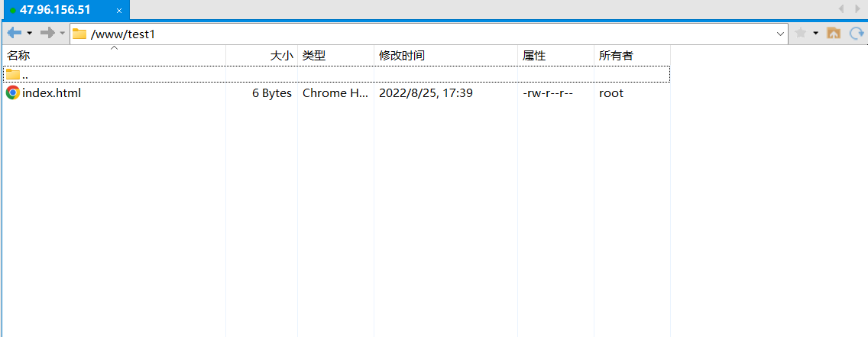Refresh the directory listing

click(x=857, y=34)
